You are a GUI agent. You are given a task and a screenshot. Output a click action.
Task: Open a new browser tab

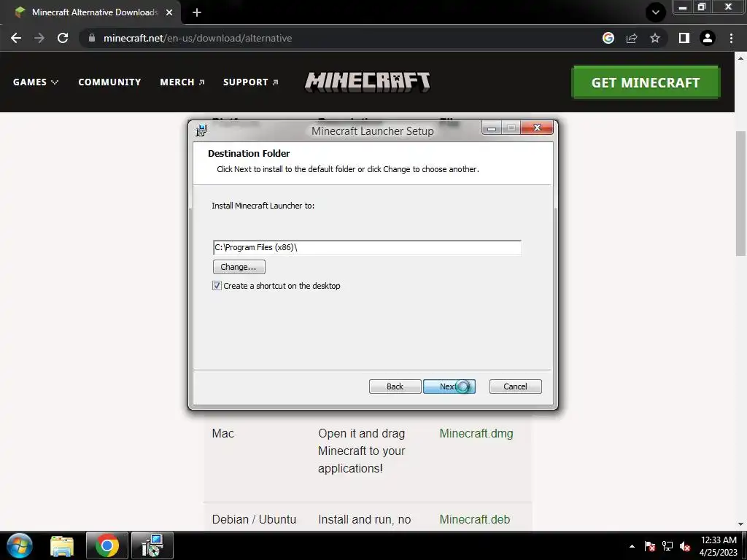pyautogui.click(x=197, y=12)
